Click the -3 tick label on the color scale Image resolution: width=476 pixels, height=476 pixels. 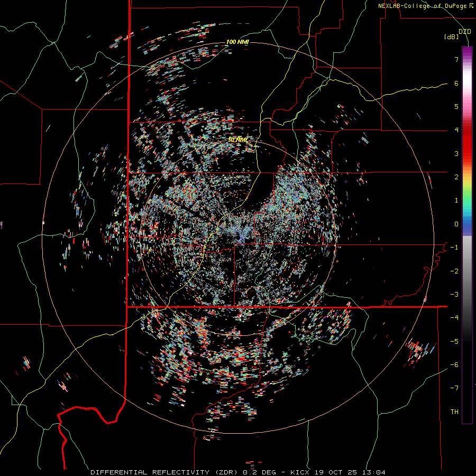coord(454,295)
